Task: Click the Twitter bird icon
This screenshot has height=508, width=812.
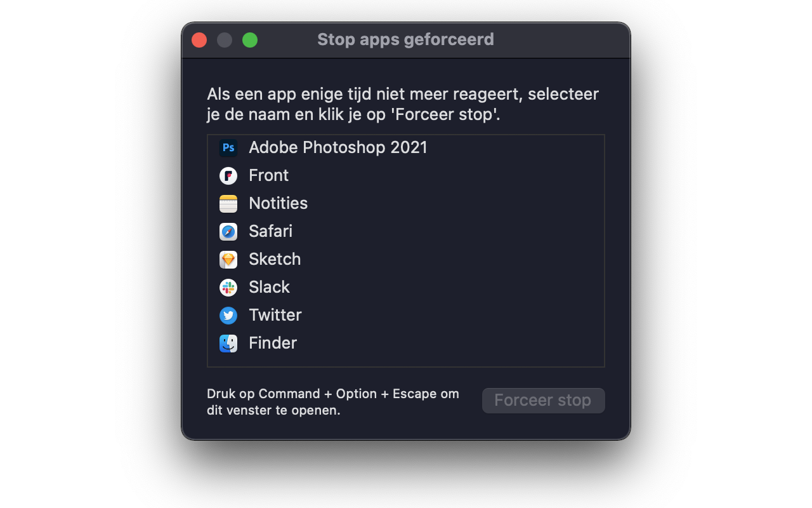Action: 228,316
